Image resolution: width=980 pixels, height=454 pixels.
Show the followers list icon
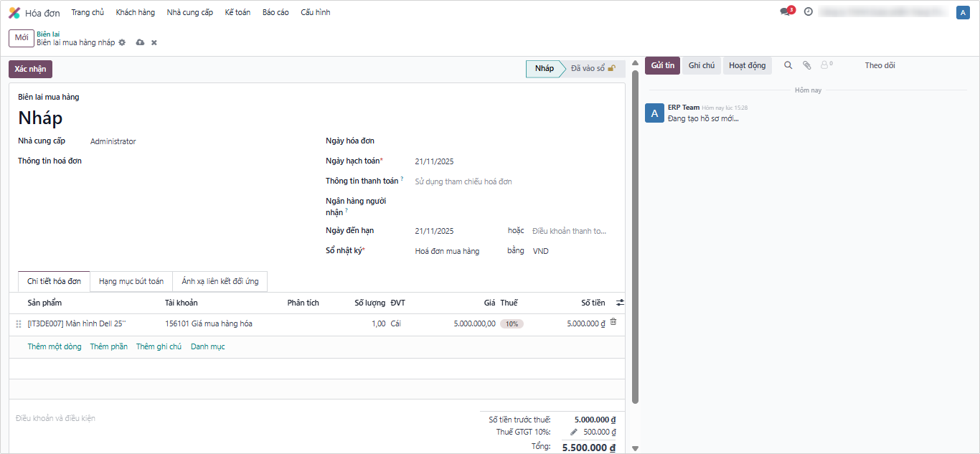click(826, 65)
